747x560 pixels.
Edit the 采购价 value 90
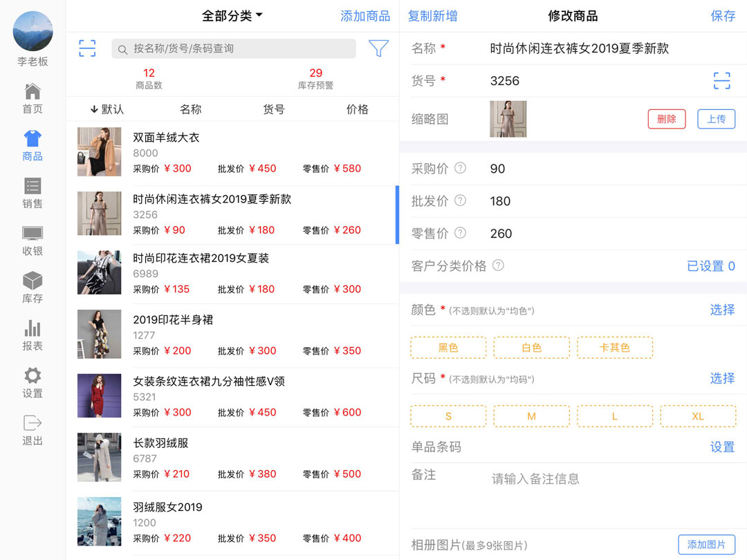497,169
